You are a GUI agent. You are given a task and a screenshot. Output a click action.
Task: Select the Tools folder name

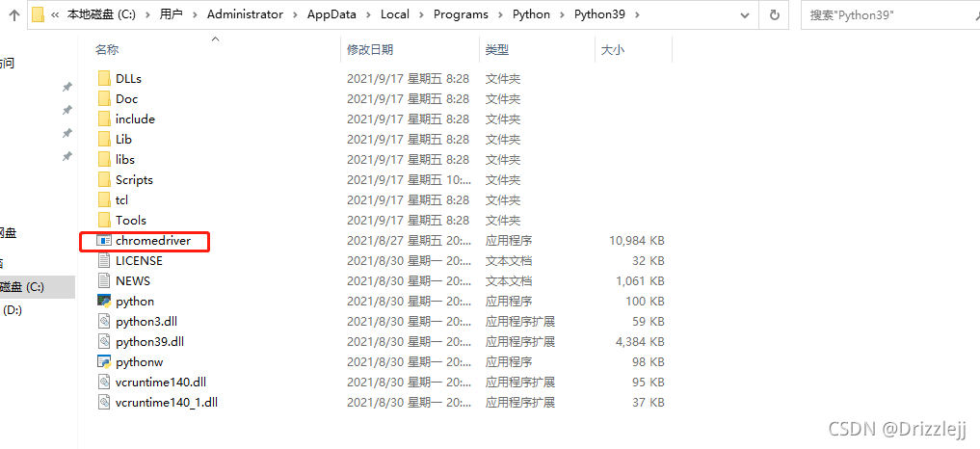point(131,220)
